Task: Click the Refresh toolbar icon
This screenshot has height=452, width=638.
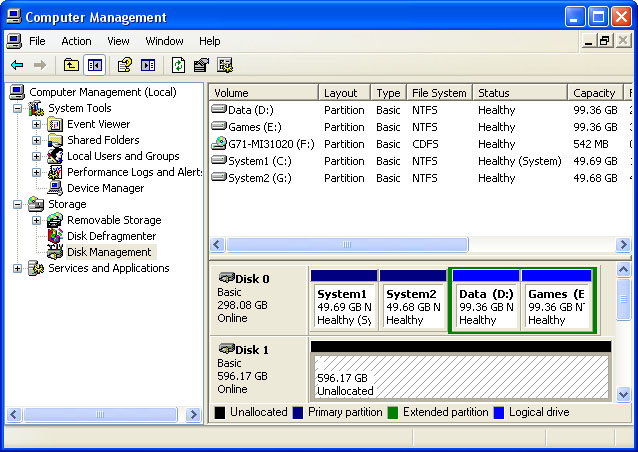Action: point(178,65)
